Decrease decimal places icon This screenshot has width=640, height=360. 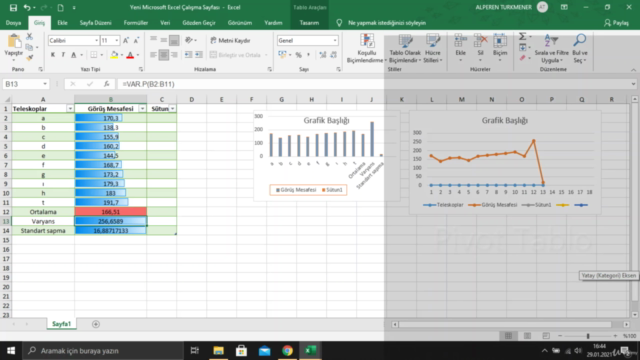click(333, 55)
